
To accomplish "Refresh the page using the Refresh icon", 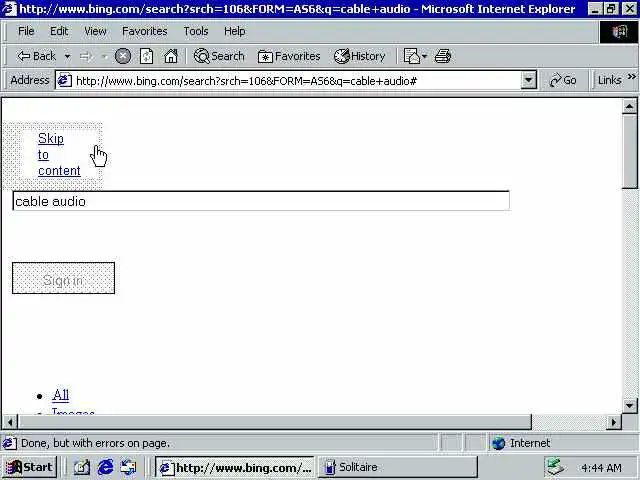I will click(x=146, y=56).
